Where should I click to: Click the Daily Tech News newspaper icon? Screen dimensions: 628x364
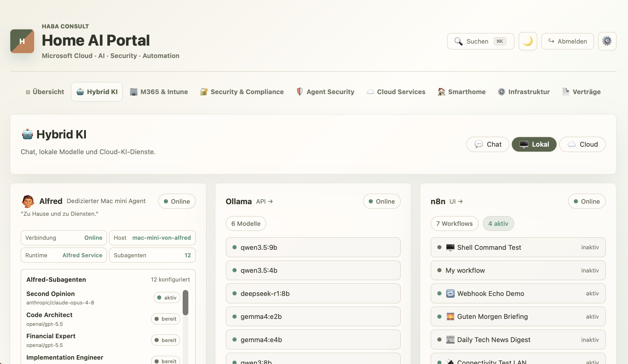pos(450,340)
